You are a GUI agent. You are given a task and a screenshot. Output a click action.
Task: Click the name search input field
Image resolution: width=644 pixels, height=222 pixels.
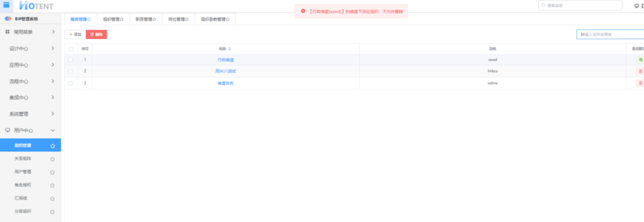611,35
